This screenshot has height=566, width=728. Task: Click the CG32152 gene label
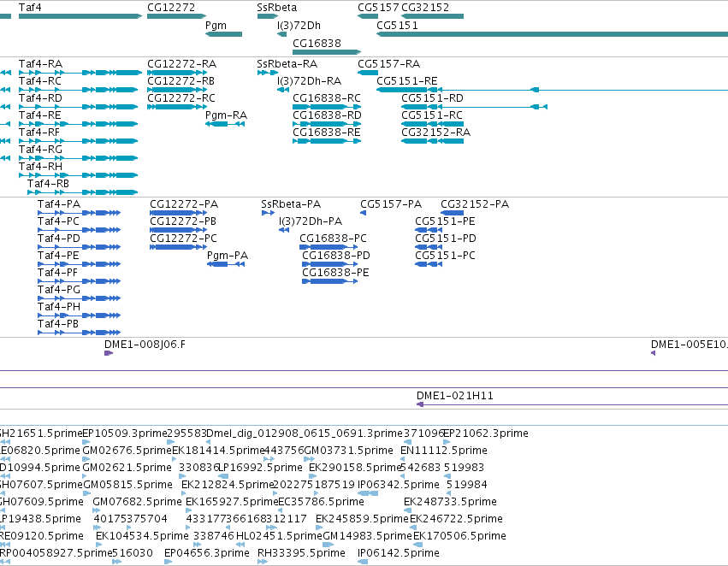pos(425,8)
